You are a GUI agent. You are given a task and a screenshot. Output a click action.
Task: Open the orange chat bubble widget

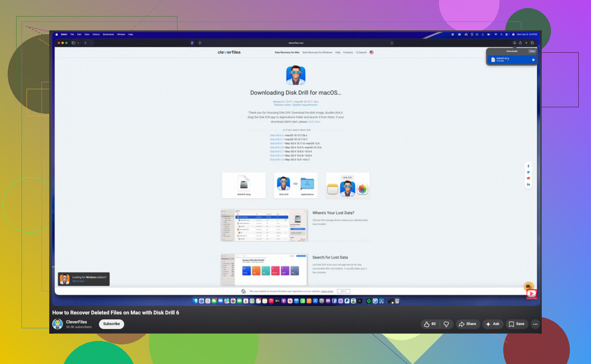tap(529, 286)
